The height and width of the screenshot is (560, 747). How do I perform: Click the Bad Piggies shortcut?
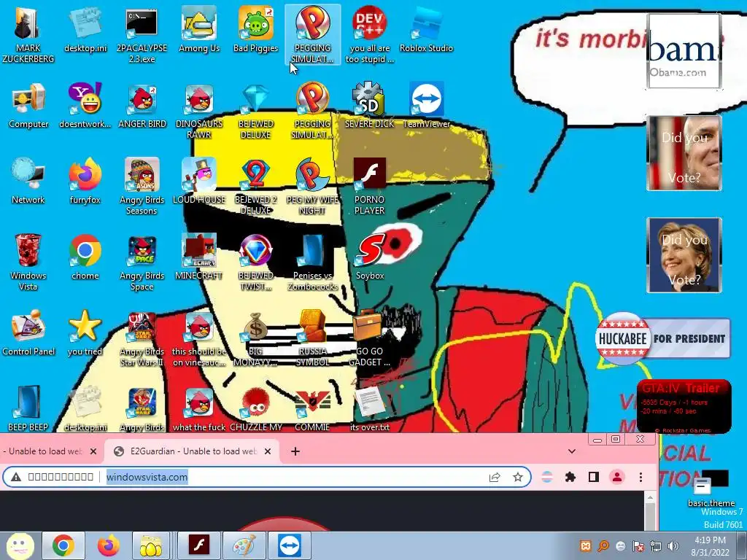point(256,29)
